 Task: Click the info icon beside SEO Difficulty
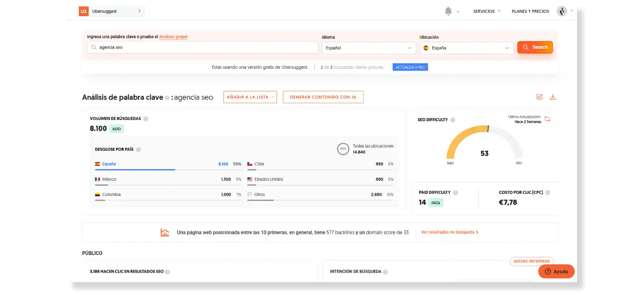point(453,120)
